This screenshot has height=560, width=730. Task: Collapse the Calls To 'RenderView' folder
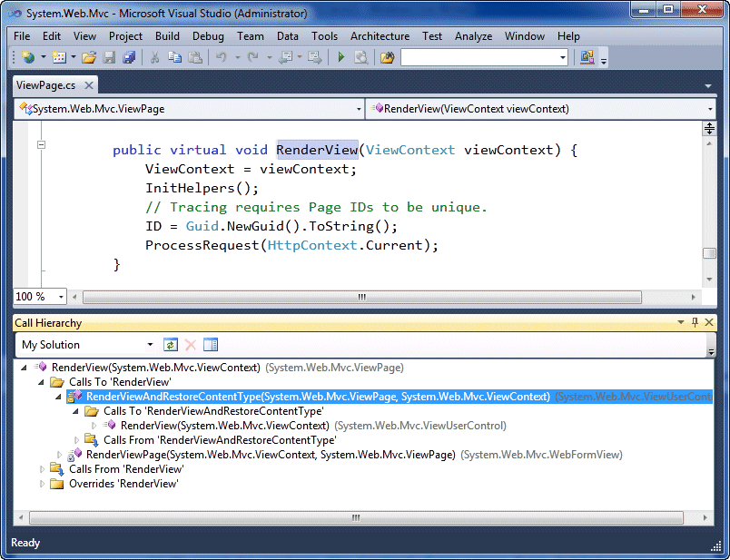[41, 382]
